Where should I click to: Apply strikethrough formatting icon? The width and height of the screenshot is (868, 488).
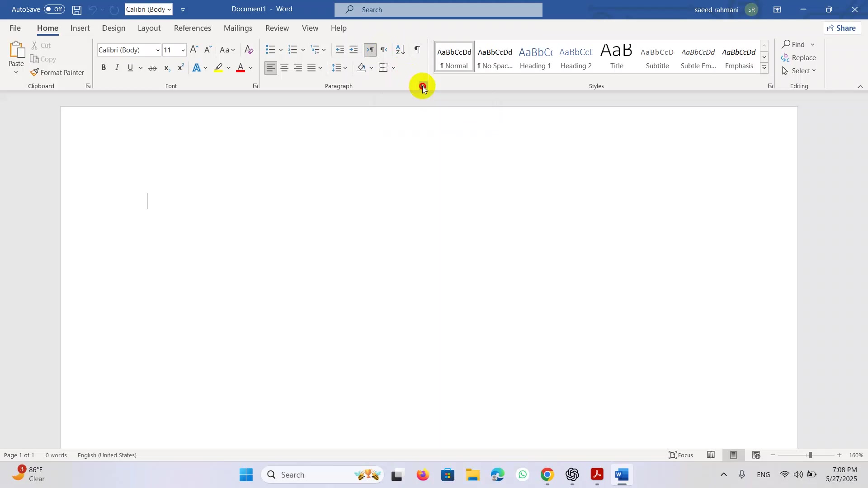(x=153, y=68)
